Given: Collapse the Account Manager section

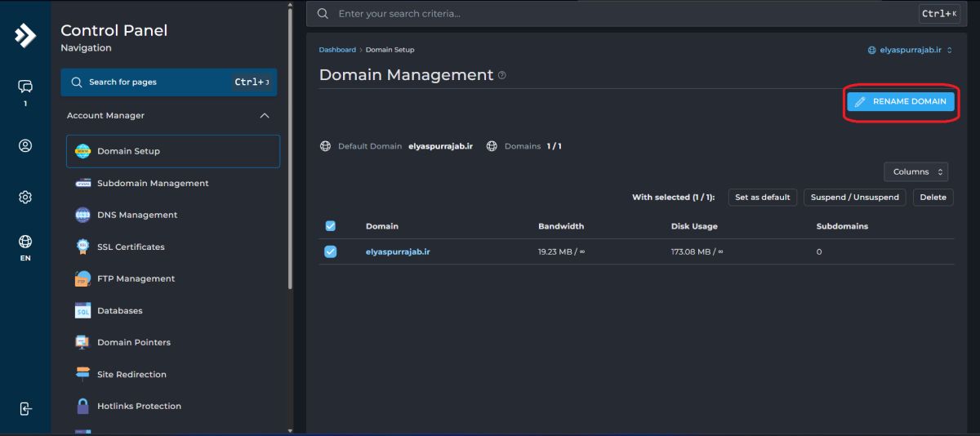Looking at the screenshot, I should coord(264,116).
